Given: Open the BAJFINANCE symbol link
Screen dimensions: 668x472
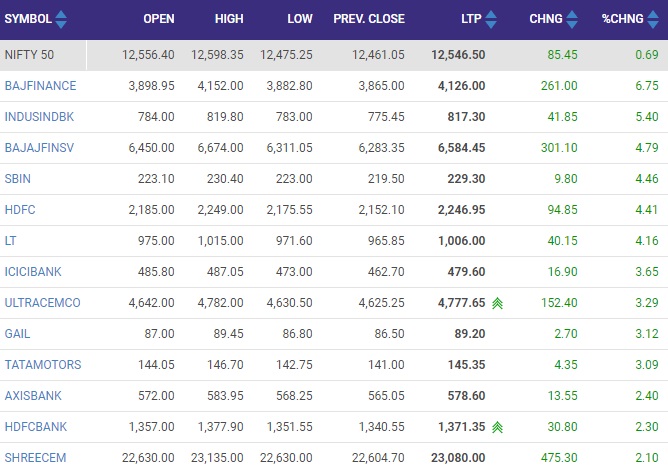Looking at the screenshot, I should 40,86.
